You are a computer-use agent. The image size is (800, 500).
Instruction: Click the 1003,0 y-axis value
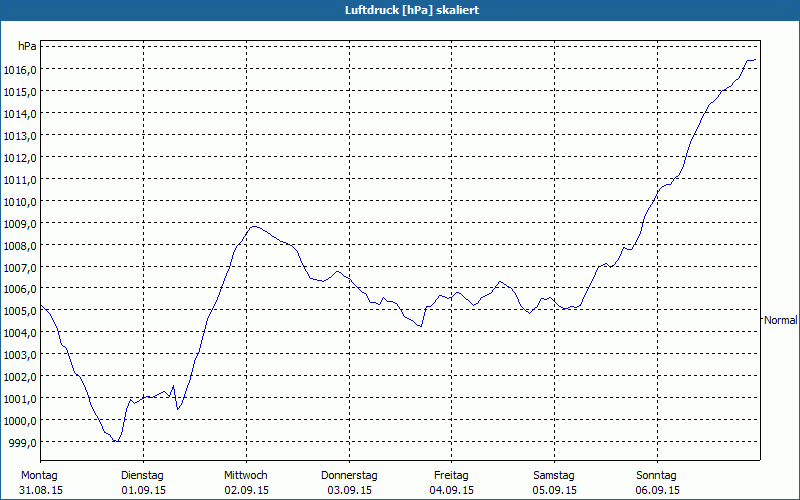[20, 355]
